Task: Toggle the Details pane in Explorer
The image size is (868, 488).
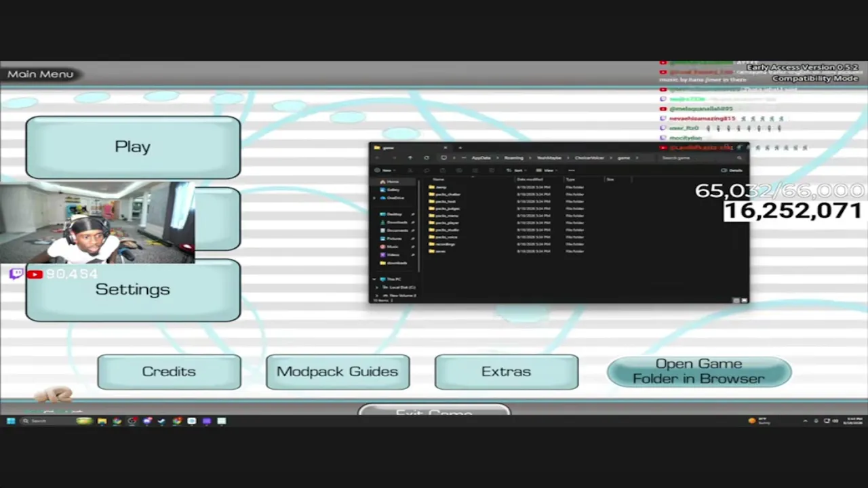Action: 733,170
